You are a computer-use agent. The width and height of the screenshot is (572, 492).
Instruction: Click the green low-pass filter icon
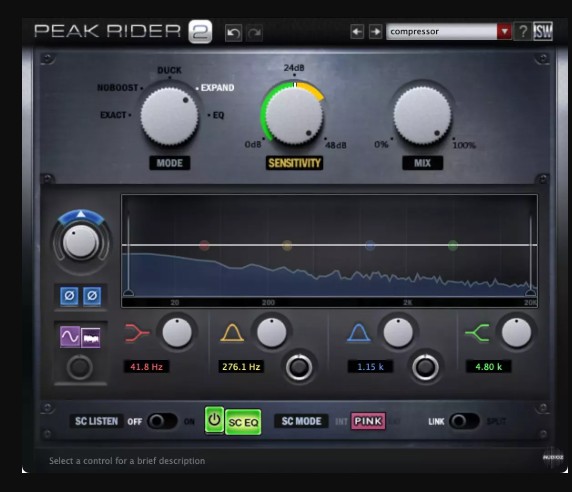point(477,333)
